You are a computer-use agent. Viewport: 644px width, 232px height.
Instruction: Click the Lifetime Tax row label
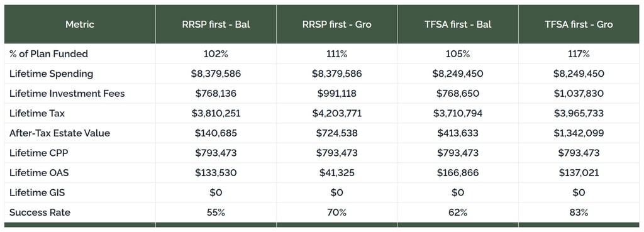tap(36, 113)
